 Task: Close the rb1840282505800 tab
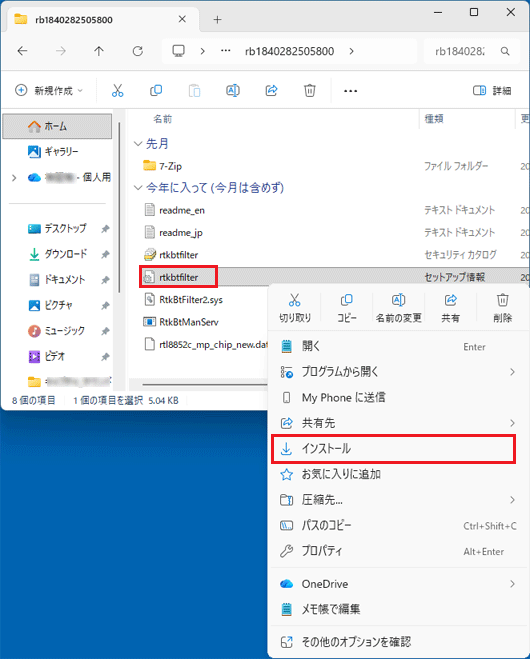coord(182,19)
